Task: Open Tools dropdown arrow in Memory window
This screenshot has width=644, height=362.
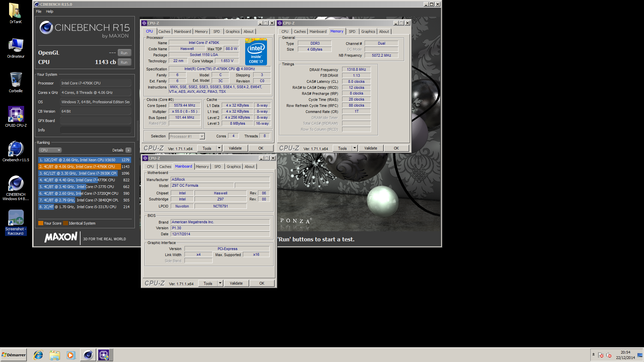Action: 355,148
